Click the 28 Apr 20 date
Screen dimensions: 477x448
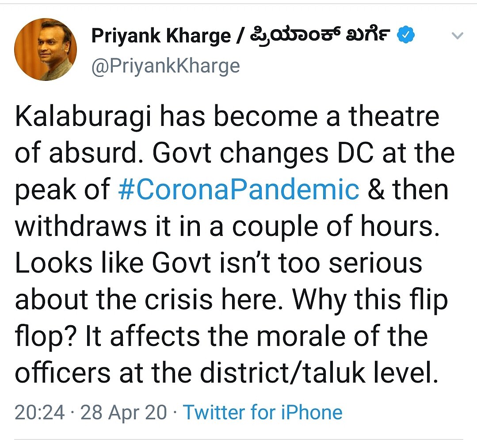[124, 413]
